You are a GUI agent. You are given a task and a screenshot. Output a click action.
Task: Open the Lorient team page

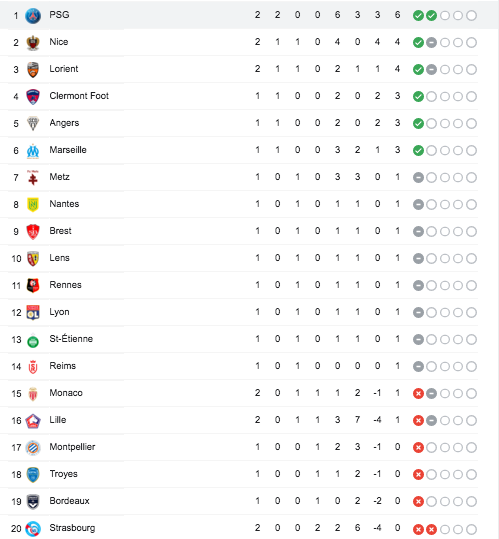[64, 69]
